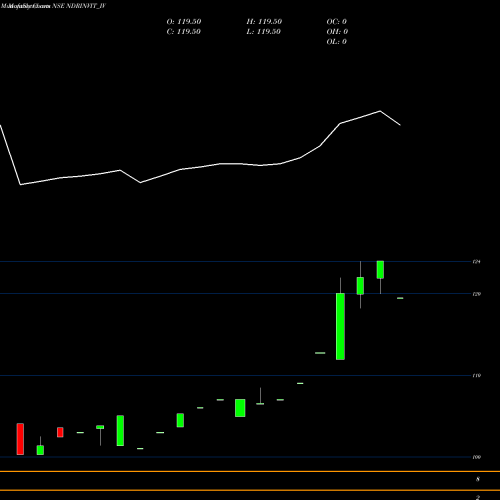Click the OH: 0 readout

click(337, 32)
